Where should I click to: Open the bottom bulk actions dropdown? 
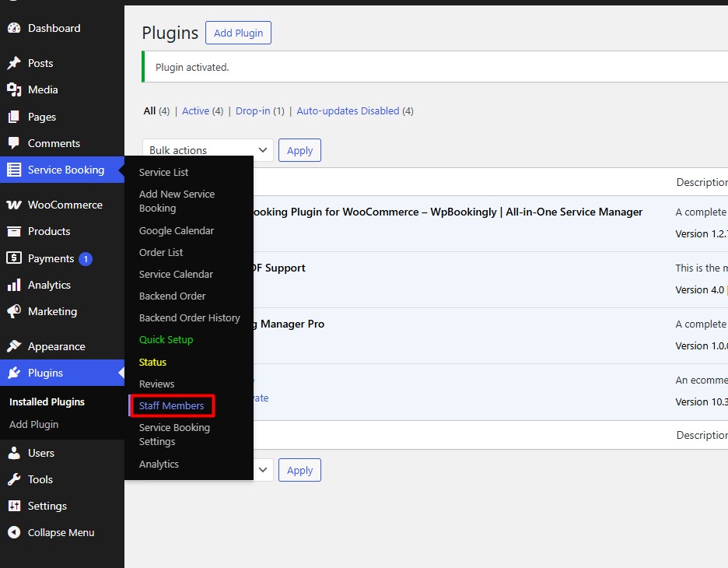tap(263, 470)
